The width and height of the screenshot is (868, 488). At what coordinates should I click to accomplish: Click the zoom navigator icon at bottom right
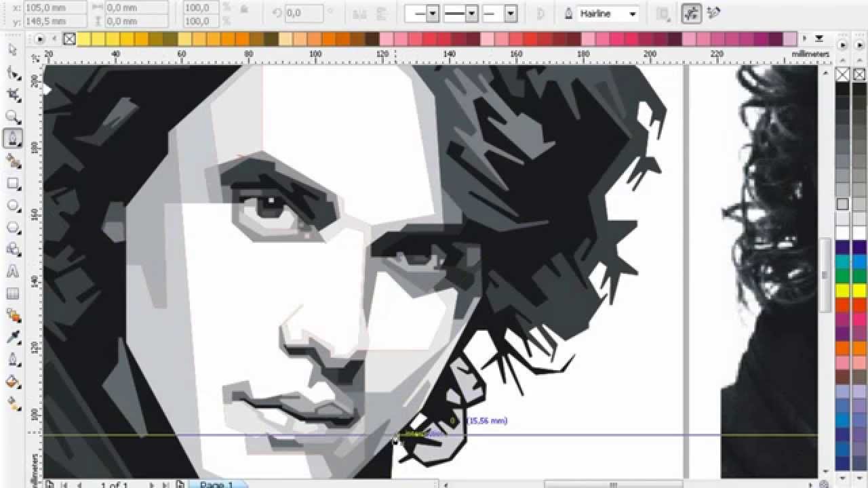824,484
